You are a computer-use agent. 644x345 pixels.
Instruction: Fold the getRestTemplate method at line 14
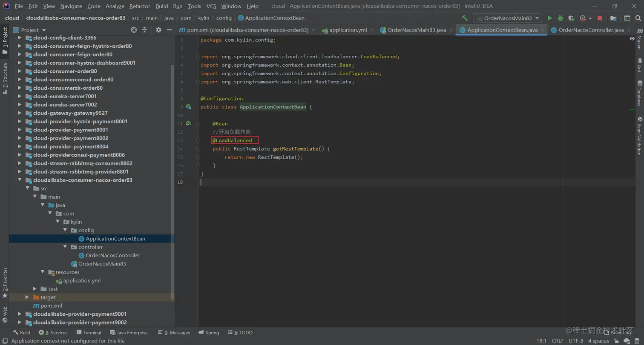point(198,149)
